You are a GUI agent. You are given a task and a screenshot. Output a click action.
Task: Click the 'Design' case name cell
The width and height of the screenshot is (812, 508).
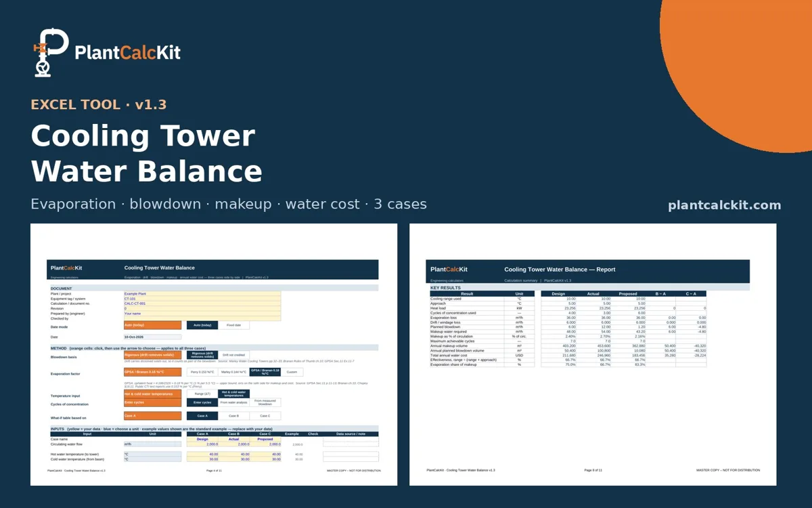202,439
